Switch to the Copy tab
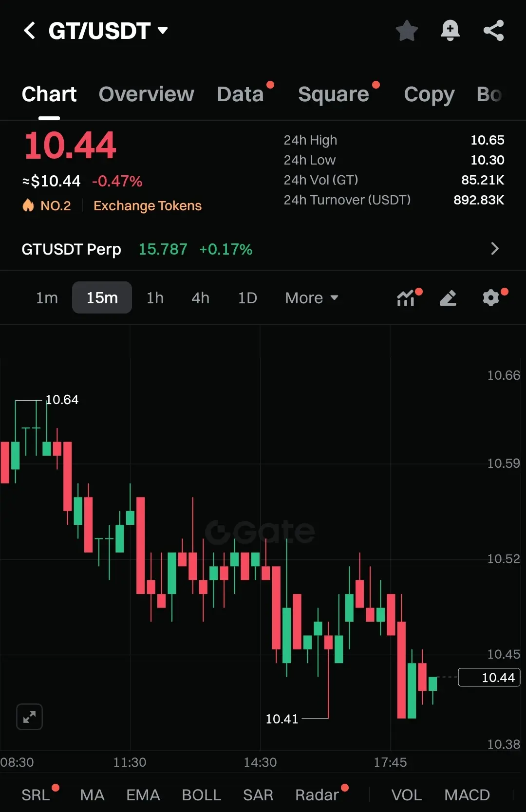The width and height of the screenshot is (526, 812). tap(429, 94)
